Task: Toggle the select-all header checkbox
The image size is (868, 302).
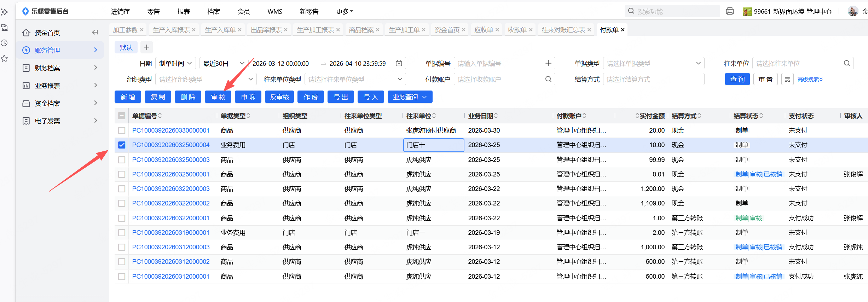Action: pyautogui.click(x=122, y=116)
